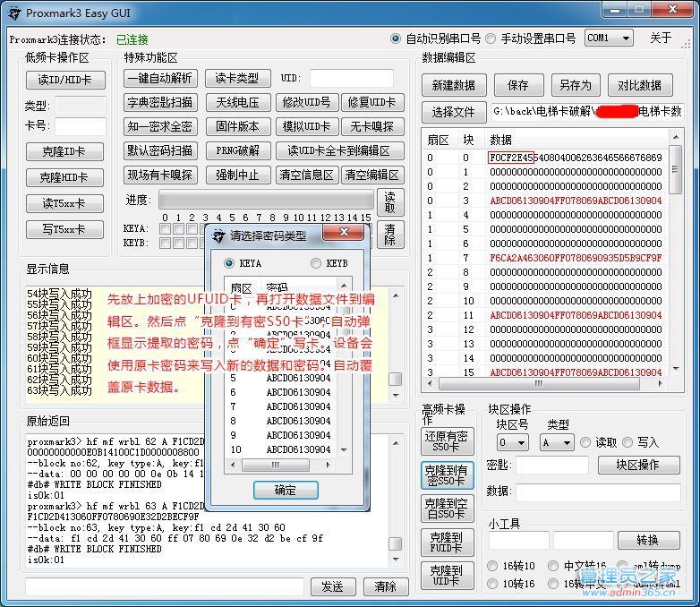Focus the UID input field
The width and height of the screenshot is (700, 607).
tap(352, 78)
